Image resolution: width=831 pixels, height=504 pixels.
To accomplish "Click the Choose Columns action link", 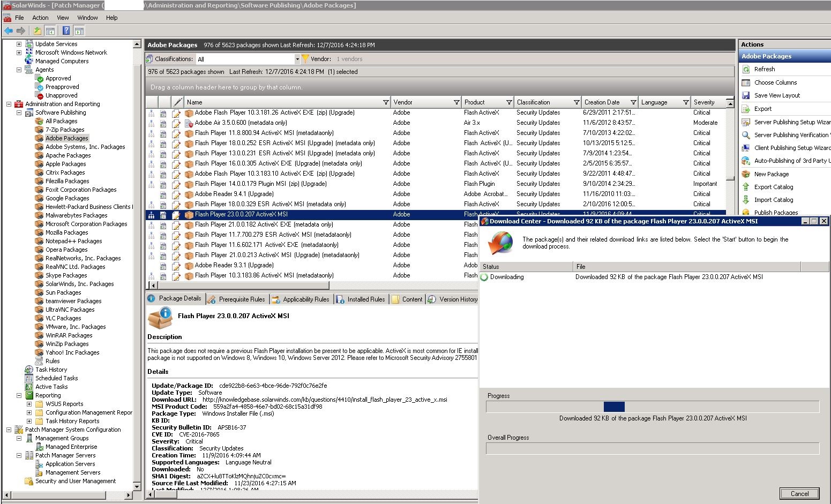I will tap(775, 82).
